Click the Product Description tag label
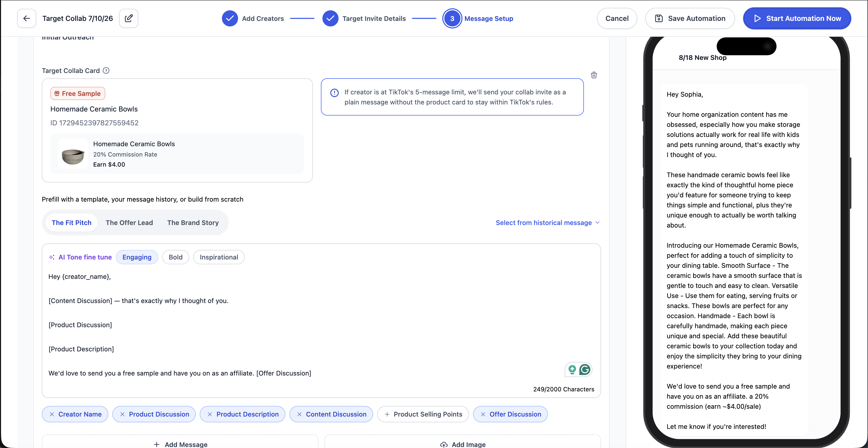 pos(247,414)
